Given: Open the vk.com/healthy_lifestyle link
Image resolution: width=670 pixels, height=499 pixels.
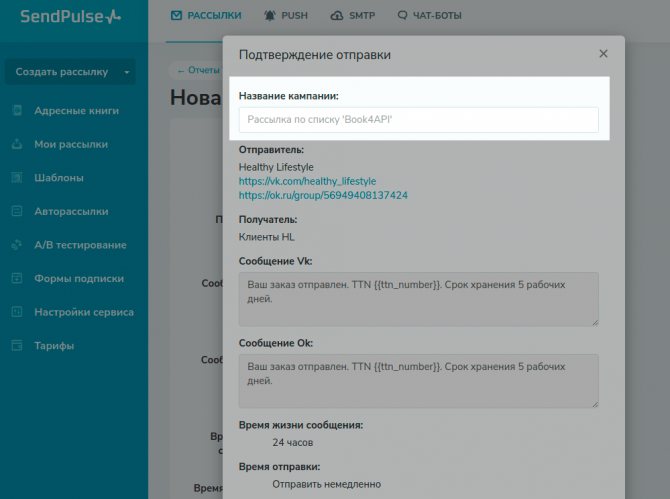Looking at the screenshot, I should (x=307, y=181).
